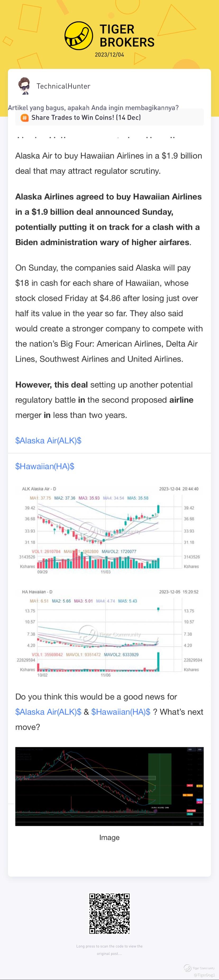The height and width of the screenshot is (980, 219).
Task: Open the ALK Alaska Air daily chart
Action: [x=109, y=529]
